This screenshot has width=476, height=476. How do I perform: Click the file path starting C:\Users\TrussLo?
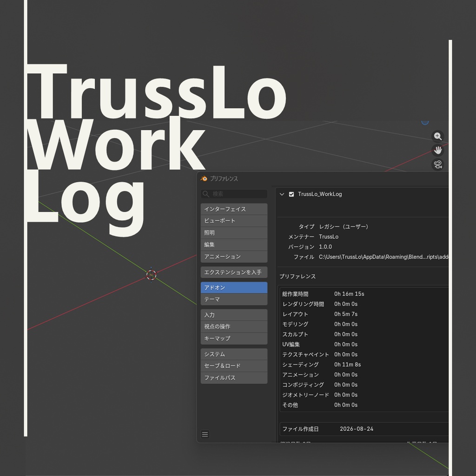click(x=383, y=257)
